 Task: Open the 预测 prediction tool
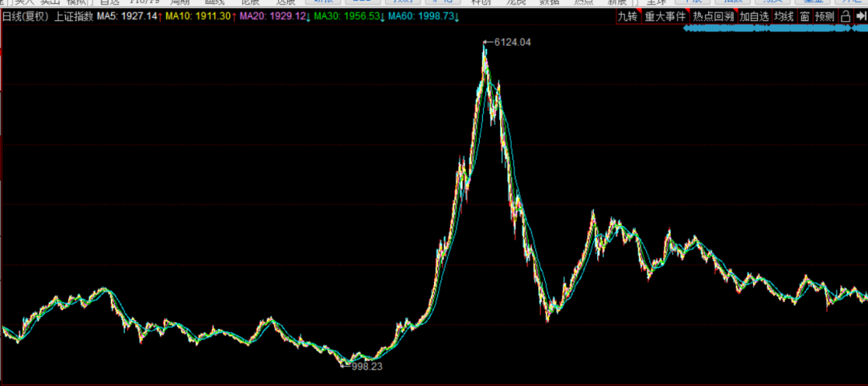pos(825,17)
